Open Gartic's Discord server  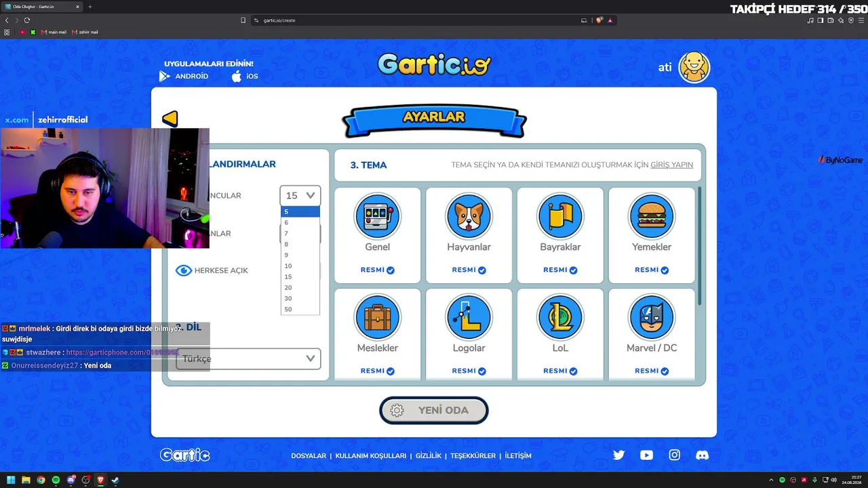[x=702, y=455]
